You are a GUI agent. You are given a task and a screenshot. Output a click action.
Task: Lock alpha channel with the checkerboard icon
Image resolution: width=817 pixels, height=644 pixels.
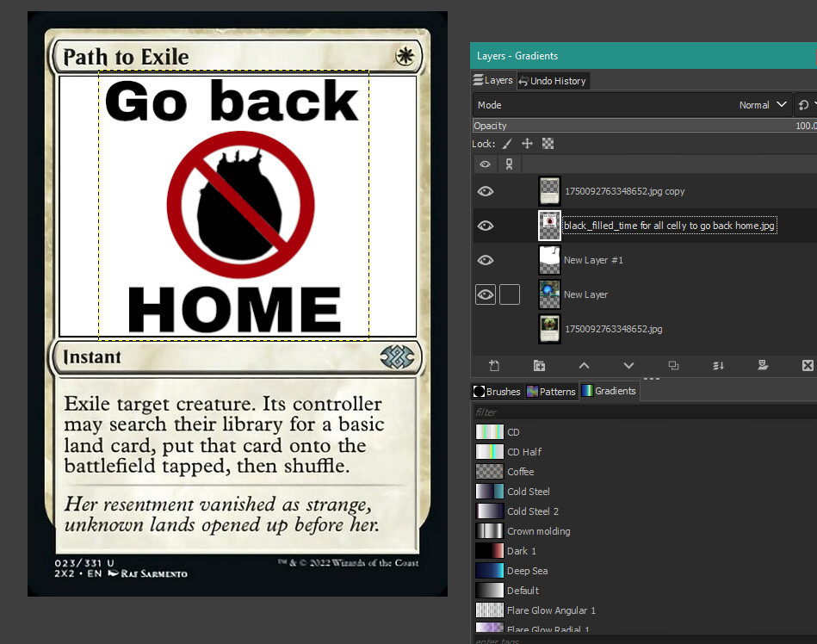548,144
